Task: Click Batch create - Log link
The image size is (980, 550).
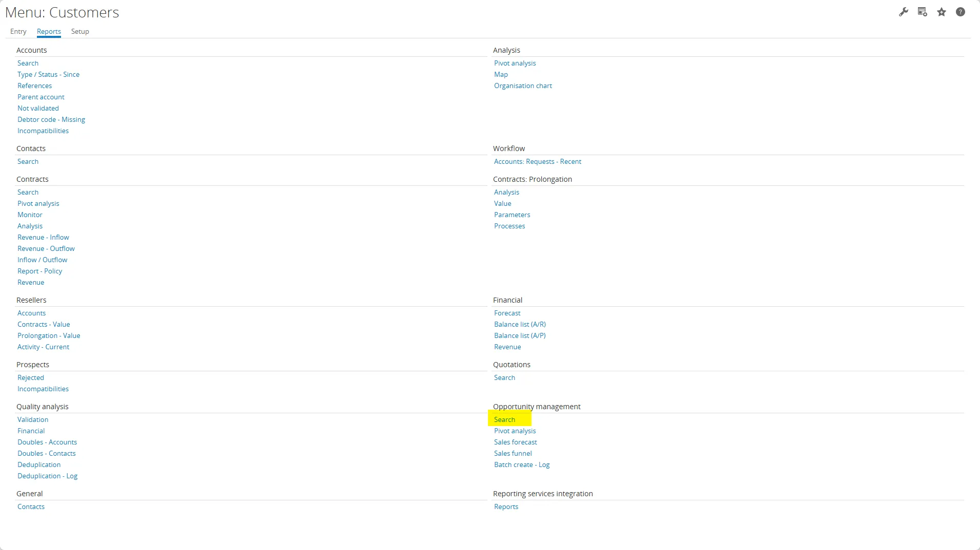Action: (x=521, y=464)
